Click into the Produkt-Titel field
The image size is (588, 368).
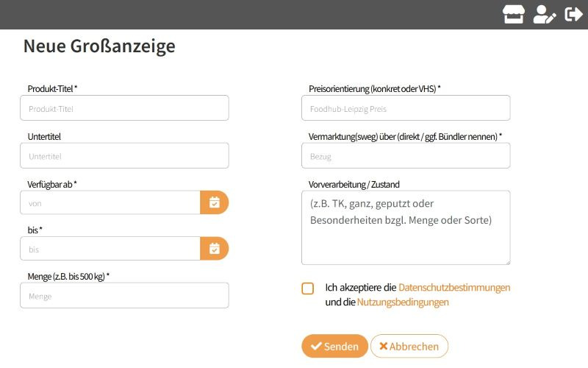tap(124, 107)
